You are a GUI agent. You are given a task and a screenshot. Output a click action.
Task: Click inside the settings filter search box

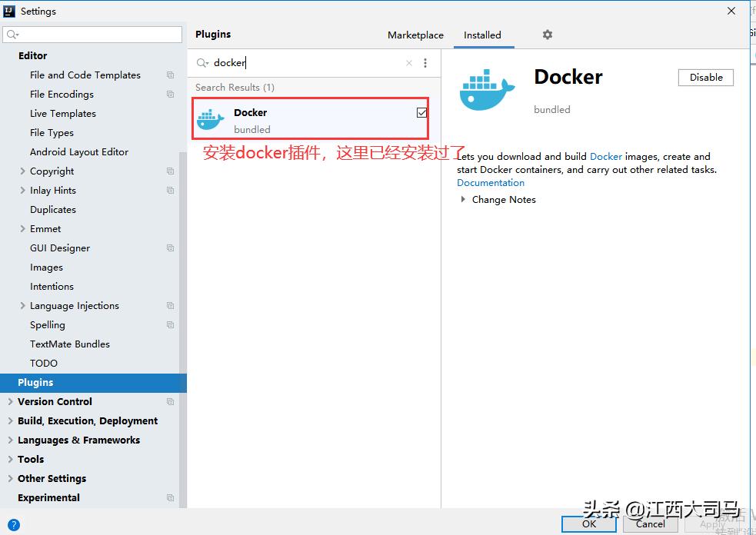(x=92, y=34)
